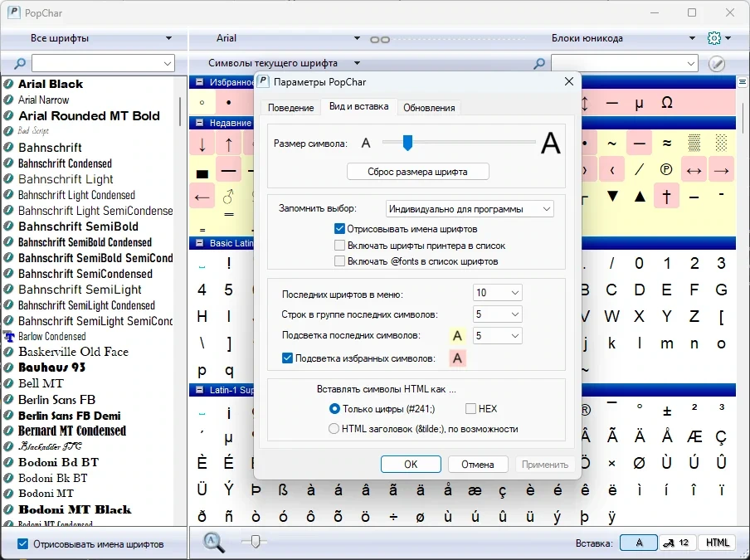
Task: Select the male ♂ symbol in recent
Action: 229,196
